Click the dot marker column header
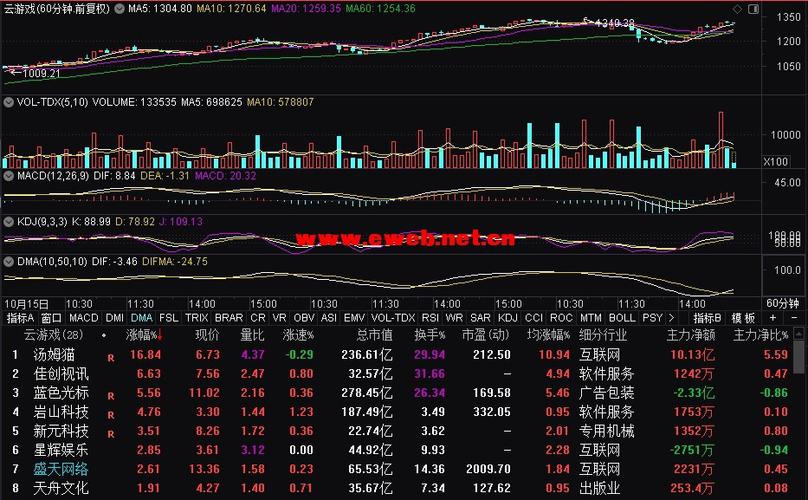 (x=104, y=335)
